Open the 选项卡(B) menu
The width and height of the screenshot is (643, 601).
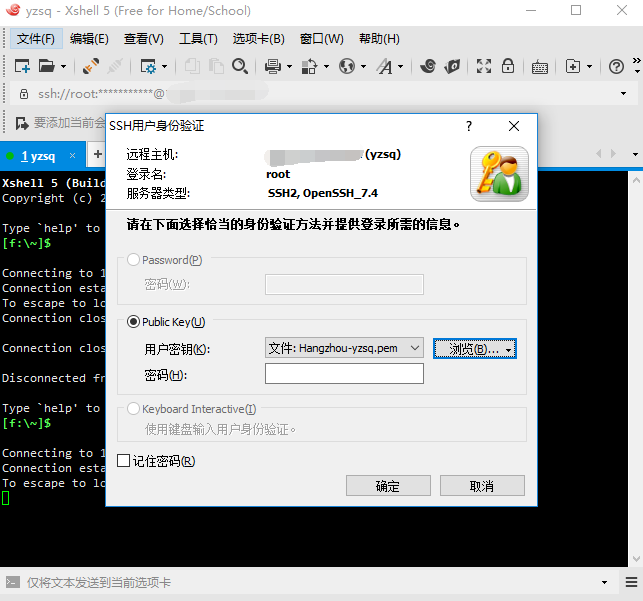pyautogui.click(x=258, y=39)
